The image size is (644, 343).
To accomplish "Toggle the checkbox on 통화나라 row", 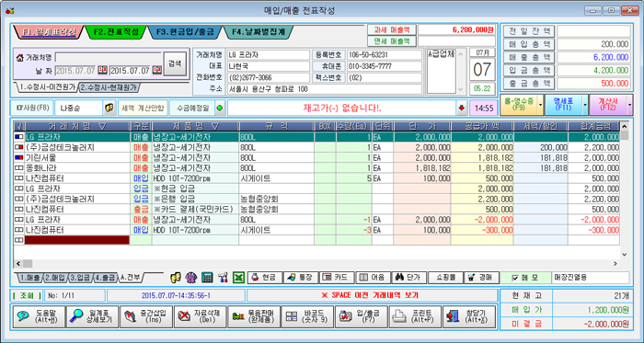I will pos(19,167).
